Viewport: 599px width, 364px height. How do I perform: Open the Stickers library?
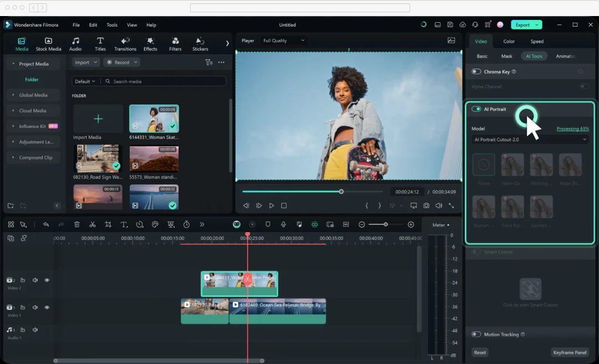(x=200, y=44)
